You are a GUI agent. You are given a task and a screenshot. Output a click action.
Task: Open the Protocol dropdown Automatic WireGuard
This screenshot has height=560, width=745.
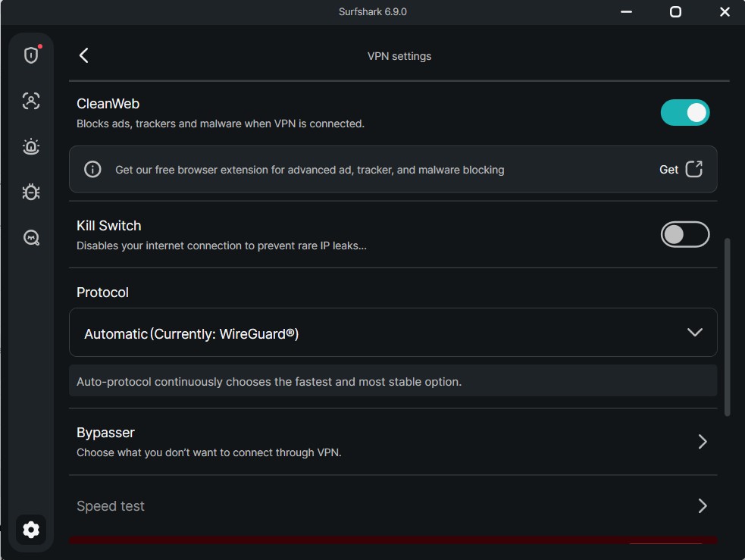(393, 333)
